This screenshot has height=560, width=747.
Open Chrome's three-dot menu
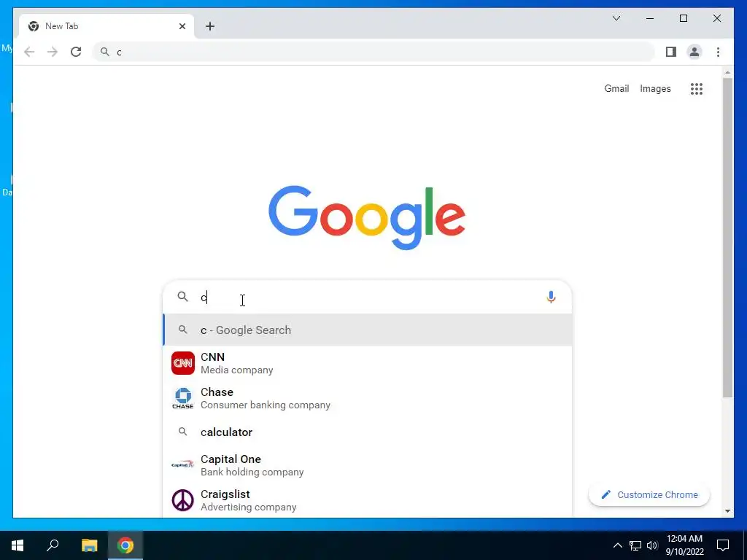718,52
